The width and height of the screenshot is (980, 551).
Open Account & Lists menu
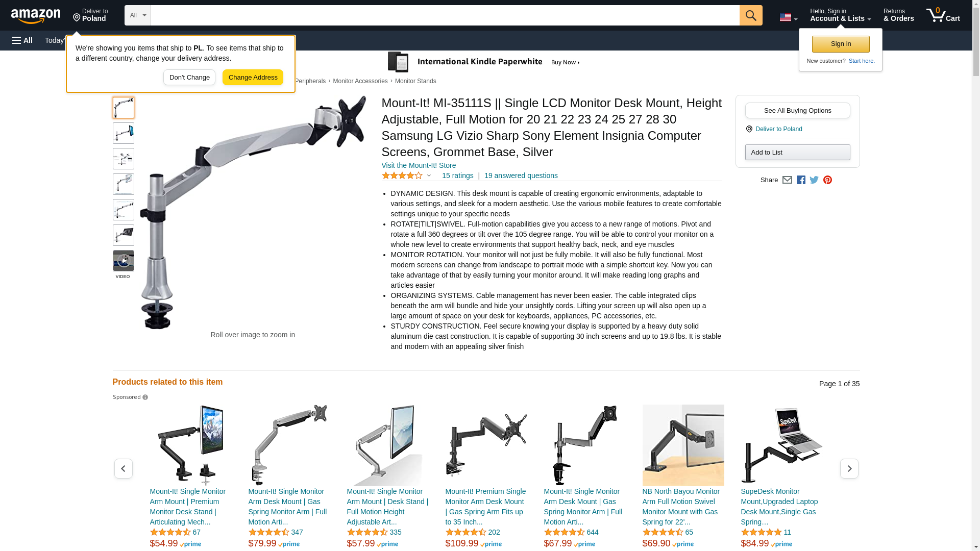840,15
